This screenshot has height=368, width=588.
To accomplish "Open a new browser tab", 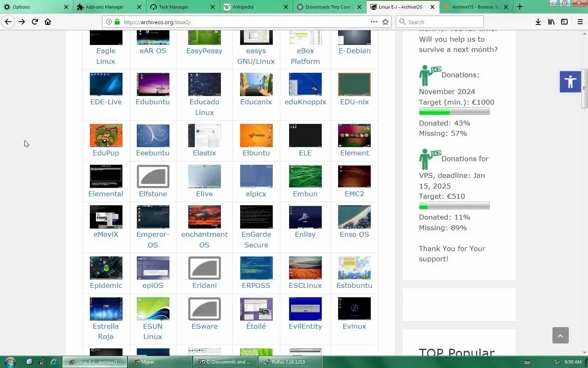I will (520, 7).
